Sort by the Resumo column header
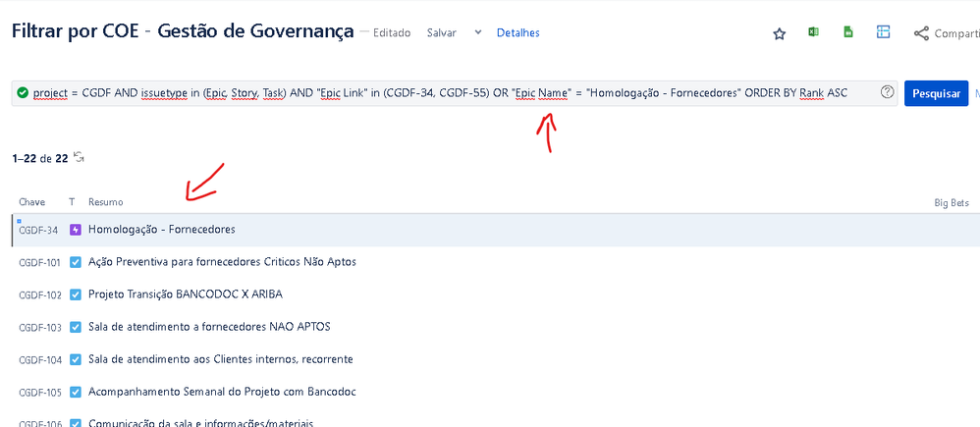The height and width of the screenshot is (427, 980). (106, 202)
